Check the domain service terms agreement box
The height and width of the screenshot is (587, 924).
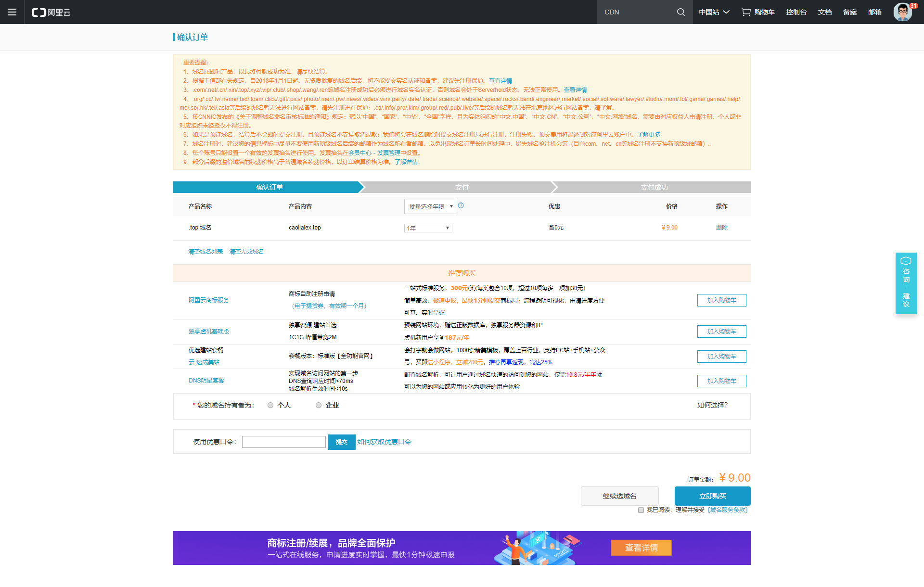[641, 510]
